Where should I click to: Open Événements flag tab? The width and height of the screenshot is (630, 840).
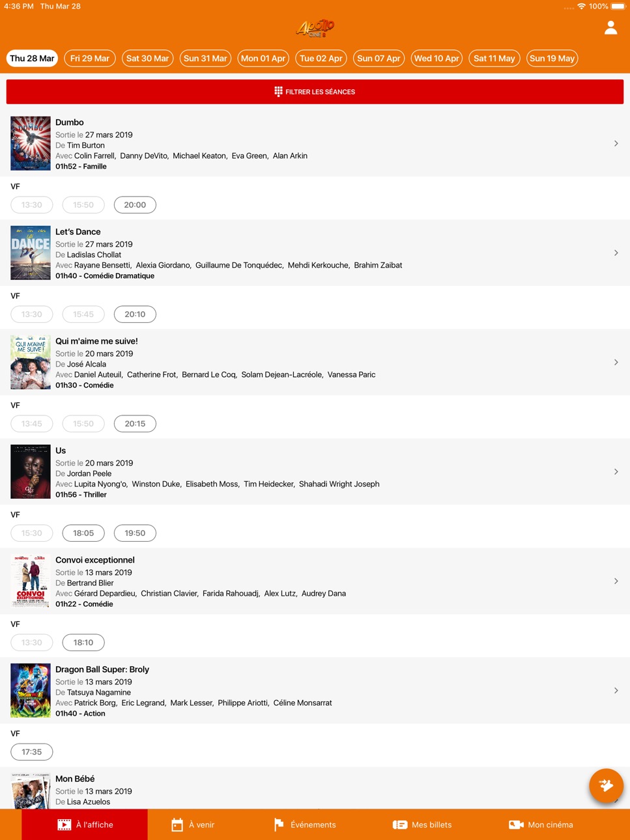pos(305,824)
